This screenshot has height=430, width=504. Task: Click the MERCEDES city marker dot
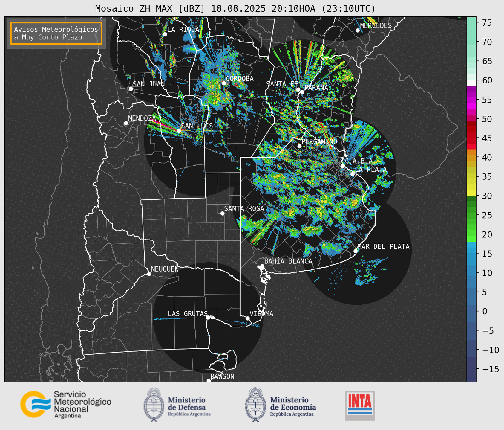coord(357,31)
